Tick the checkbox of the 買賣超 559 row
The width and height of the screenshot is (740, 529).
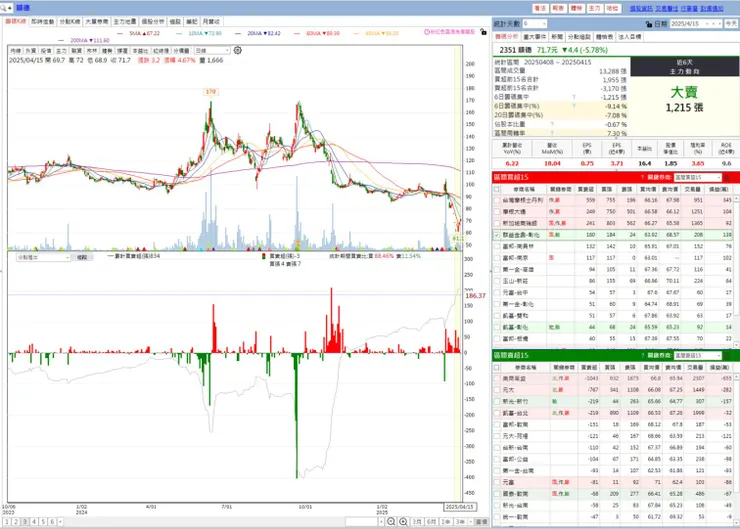click(x=496, y=200)
